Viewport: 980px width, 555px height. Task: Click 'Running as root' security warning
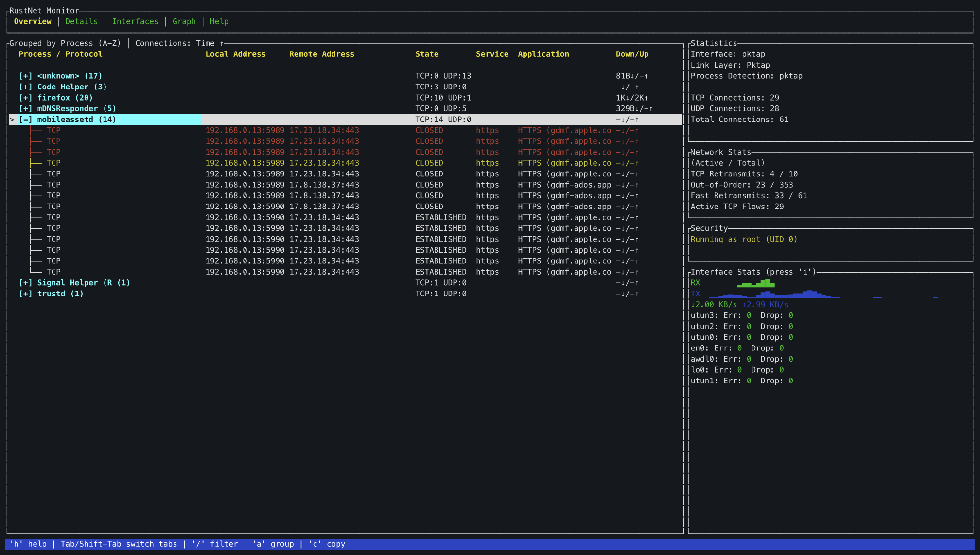click(x=743, y=239)
